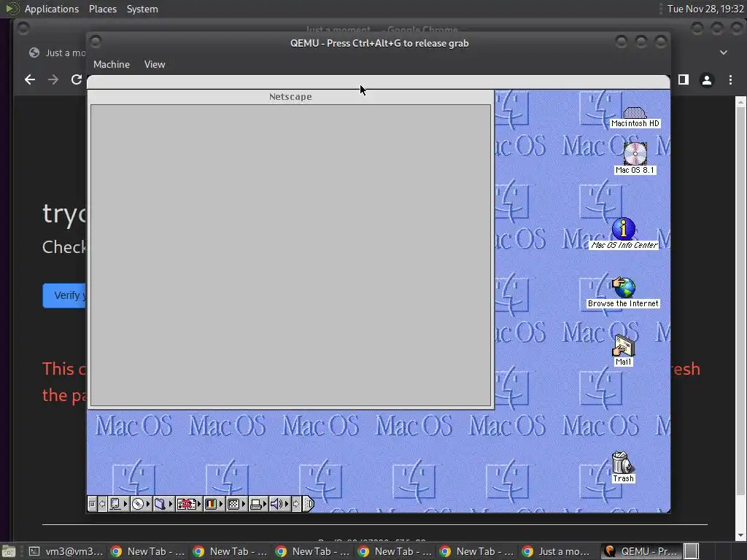Open the Applications menu in top panel
The height and width of the screenshot is (560, 747).
[52, 9]
